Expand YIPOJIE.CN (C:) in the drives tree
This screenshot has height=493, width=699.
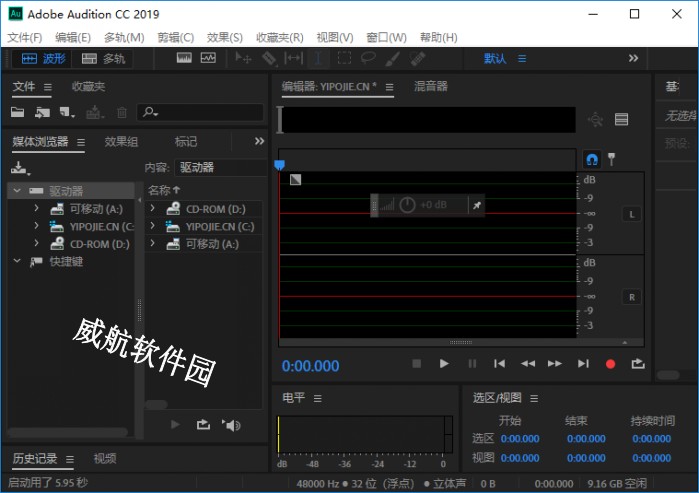(x=37, y=226)
